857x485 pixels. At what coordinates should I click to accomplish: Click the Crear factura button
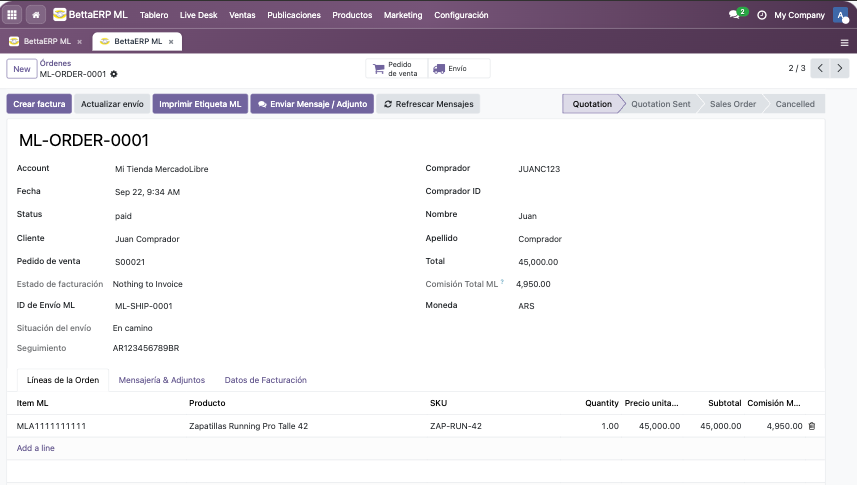pyautogui.click(x=39, y=104)
